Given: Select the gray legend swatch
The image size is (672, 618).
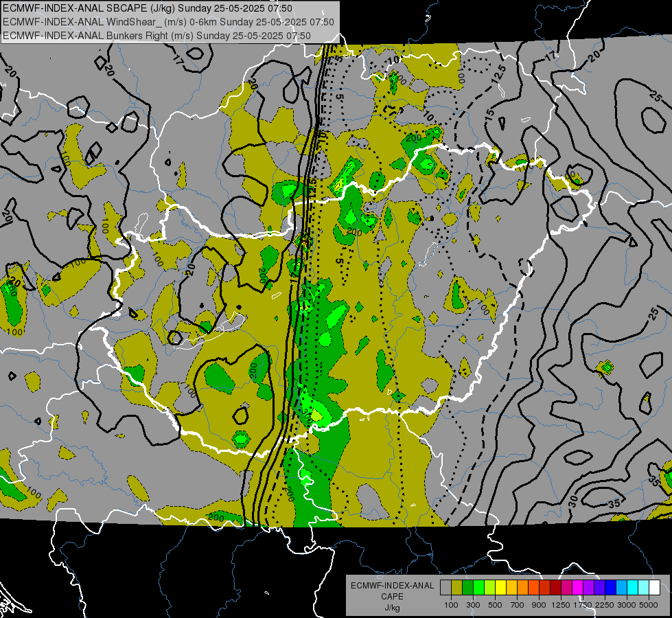Looking at the screenshot, I should coord(445,588).
